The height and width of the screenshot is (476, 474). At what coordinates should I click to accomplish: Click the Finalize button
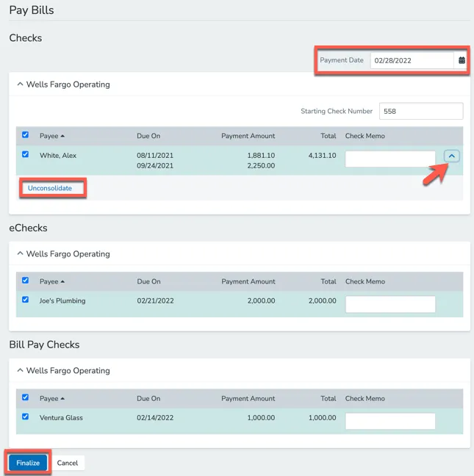click(x=28, y=463)
